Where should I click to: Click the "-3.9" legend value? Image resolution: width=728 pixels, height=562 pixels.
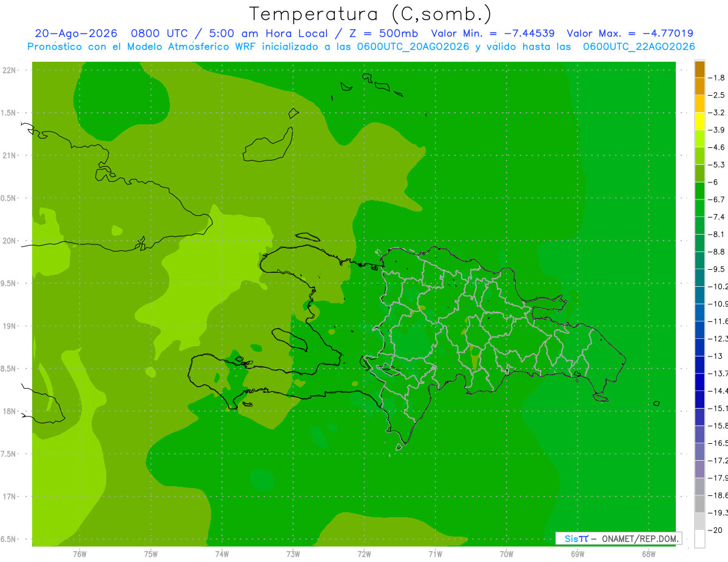pyautogui.click(x=716, y=130)
